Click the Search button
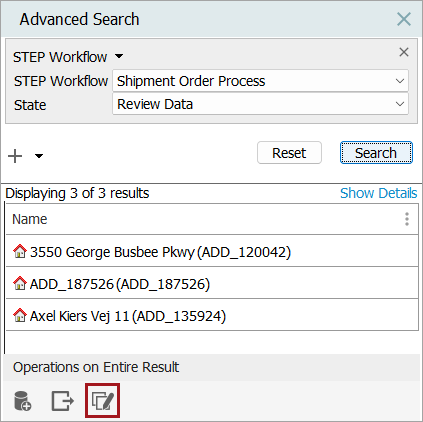The width and height of the screenshot is (423, 422). [376, 153]
